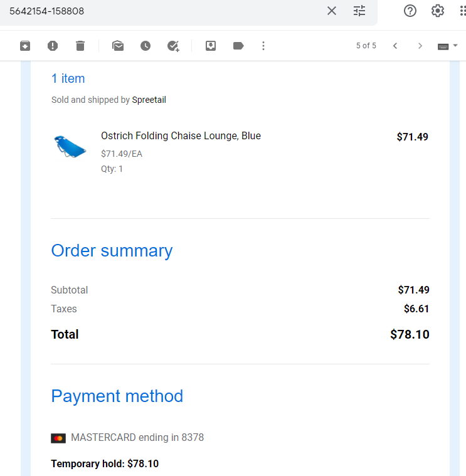Image resolution: width=466 pixels, height=476 pixels.
Task: Go to the newer email arrow
Action: (x=395, y=46)
